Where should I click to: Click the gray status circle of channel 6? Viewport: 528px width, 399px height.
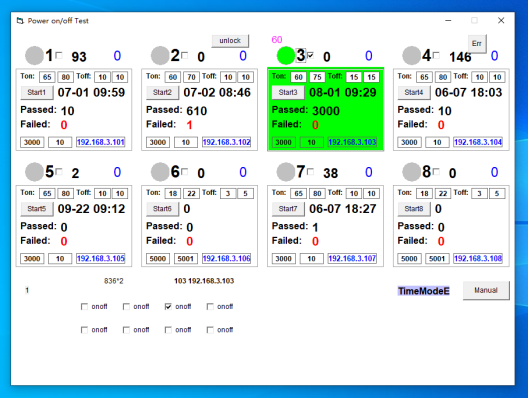pos(160,172)
